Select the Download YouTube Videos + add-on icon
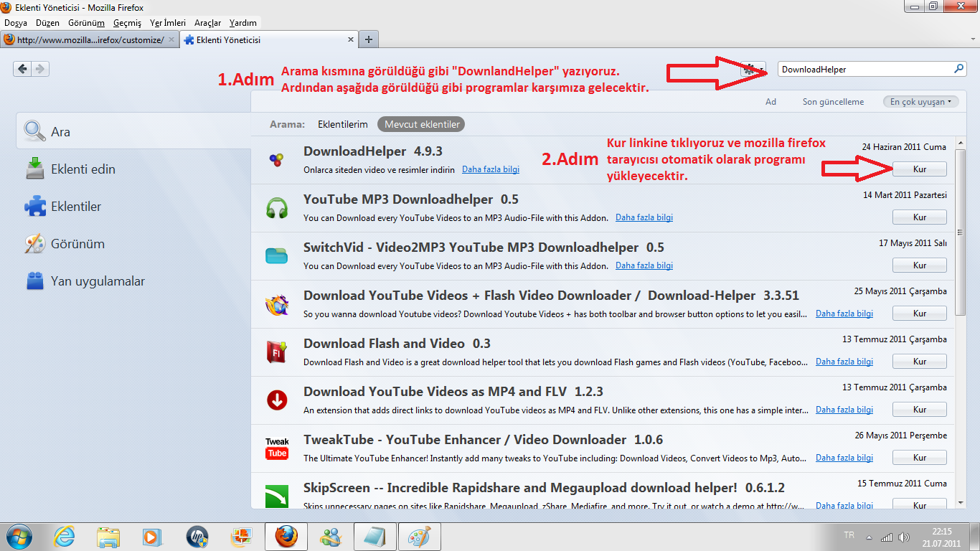Viewport: 980px width, 551px height. tap(276, 304)
